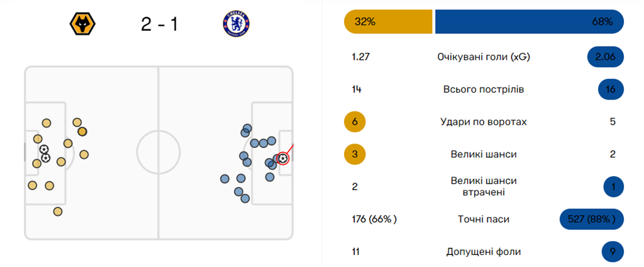Click Wolves' shots on target badge showing 6
The height and width of the screenshot is (267, 644).
(355, 122)
